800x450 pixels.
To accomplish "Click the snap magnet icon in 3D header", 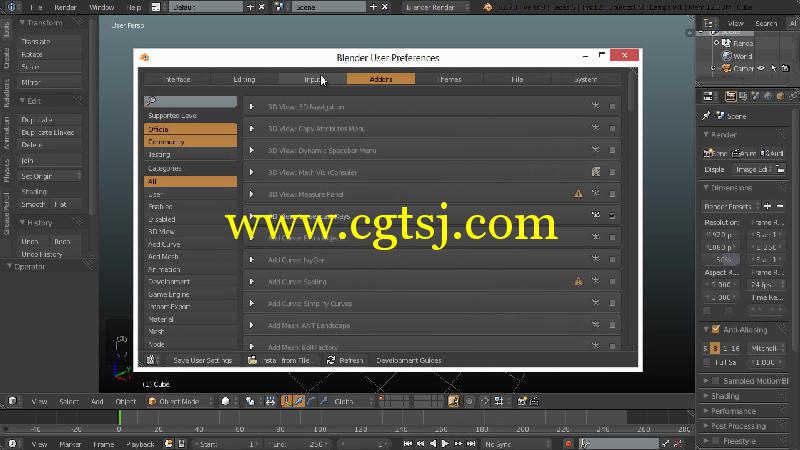I will (484, 402).
